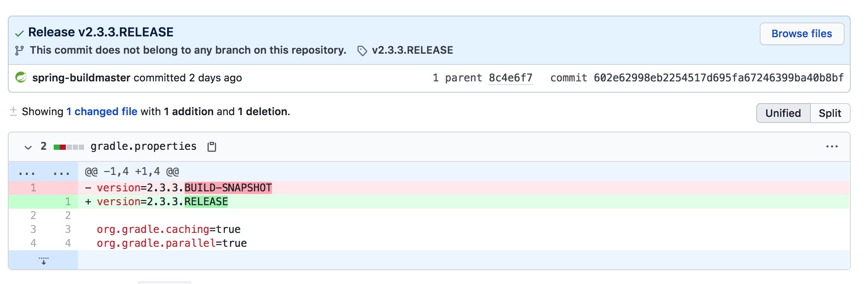Click the red-green diffstat bar
Viewport: 868px width, 284px height.
(68, 147)
